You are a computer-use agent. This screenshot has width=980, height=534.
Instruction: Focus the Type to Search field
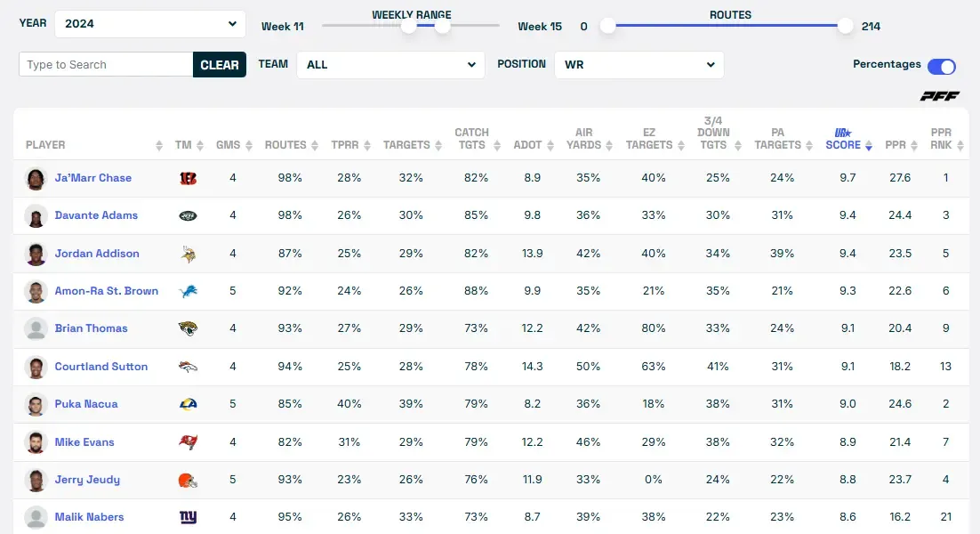pos(106,65)
